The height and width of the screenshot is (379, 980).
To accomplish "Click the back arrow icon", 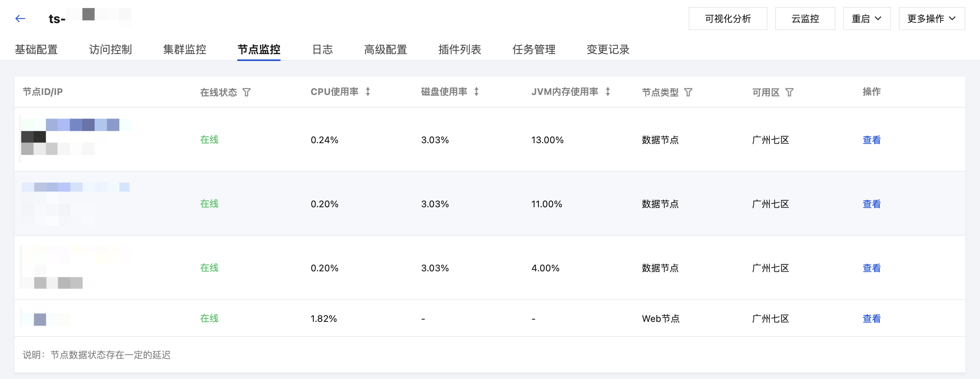I will [x=20, y=19].
